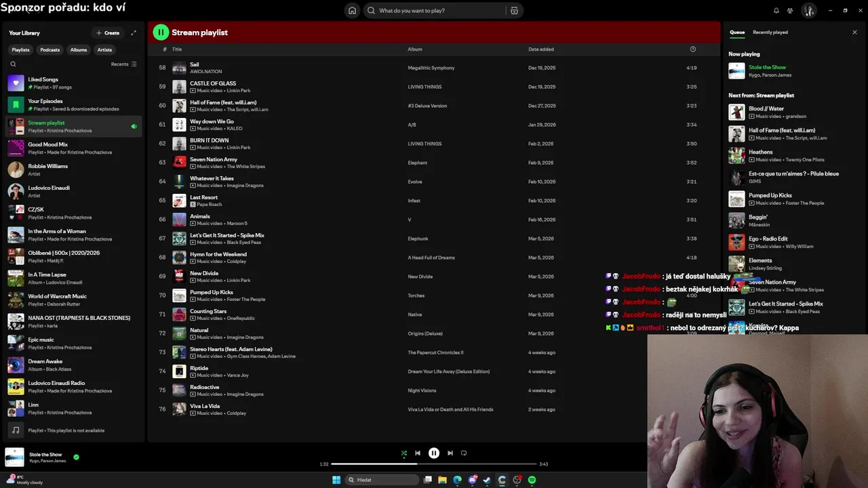Filter library by Albums
Screen dimensions: 868x488
pos(79,49)
